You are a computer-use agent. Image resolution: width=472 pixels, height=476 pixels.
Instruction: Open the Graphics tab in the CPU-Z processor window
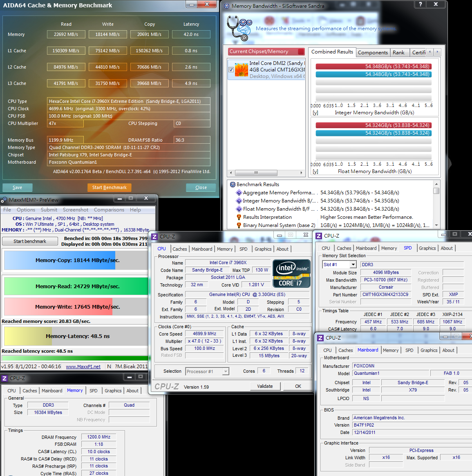[263, 249]
